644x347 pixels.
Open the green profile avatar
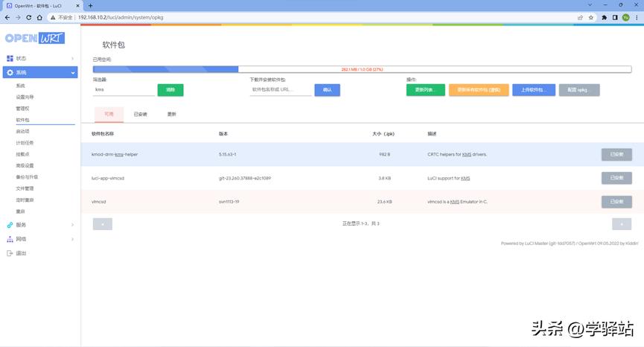pos(625,17)
